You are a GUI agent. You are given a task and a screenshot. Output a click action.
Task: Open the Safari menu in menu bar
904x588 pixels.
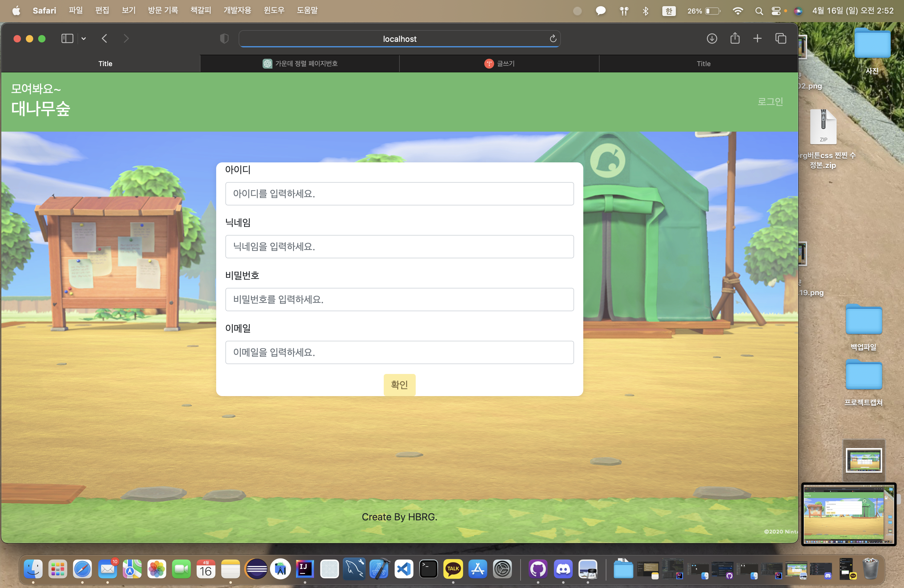45,11
